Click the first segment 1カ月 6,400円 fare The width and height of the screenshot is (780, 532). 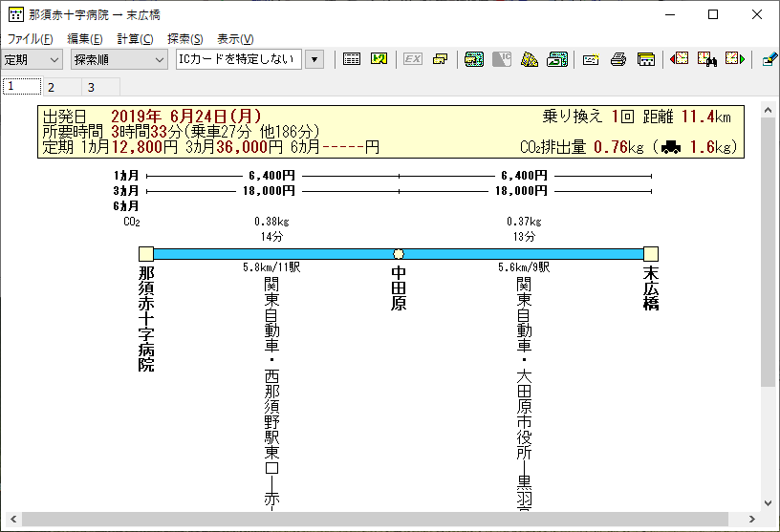pyautogui.click(x=271, y=176)
